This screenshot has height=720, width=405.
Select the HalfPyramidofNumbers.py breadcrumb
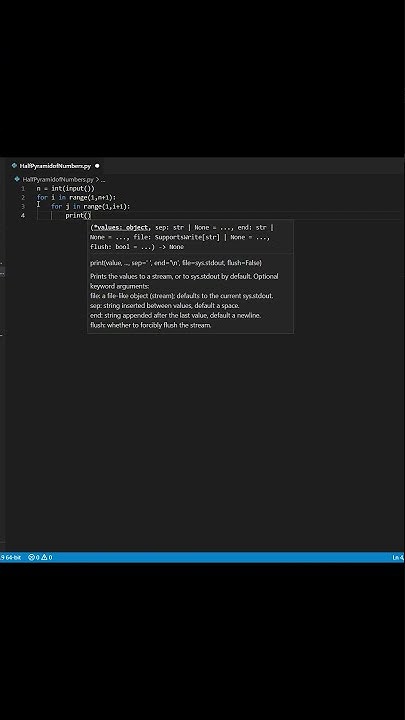pyautogui.click(x=58, y=180)
